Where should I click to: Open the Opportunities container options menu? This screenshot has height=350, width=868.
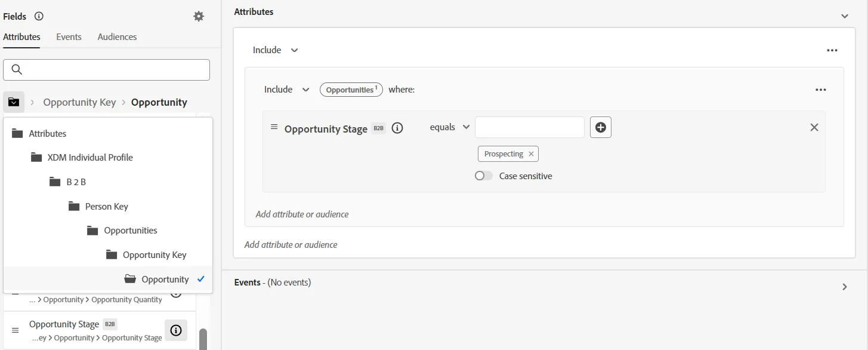(x=821, y=90)
